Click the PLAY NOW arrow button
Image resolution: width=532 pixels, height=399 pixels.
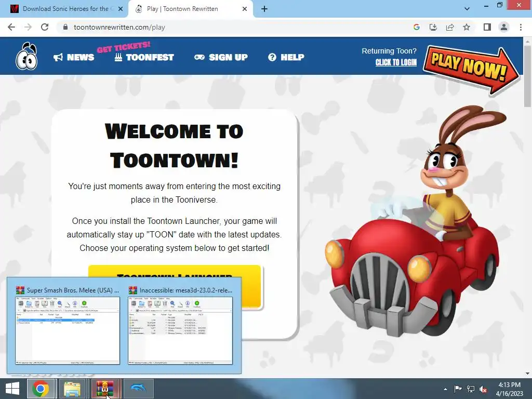tap(471, 70)
